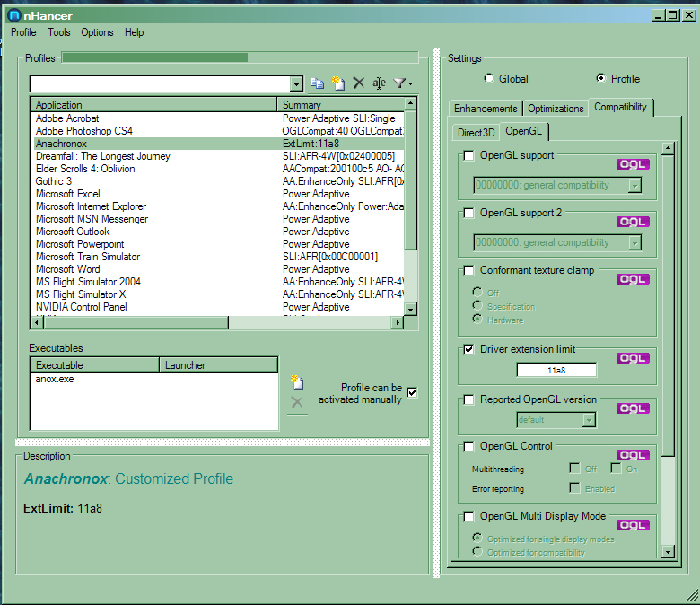Enable Conformant texture clamp checkbox
700x605 pixels.
(x=468, y=270)
